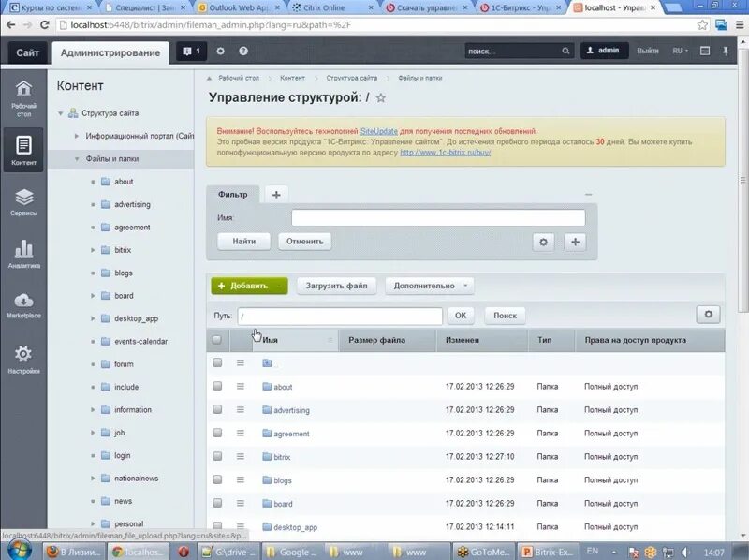Expand the desktop_app folder in tree
This screenshot has height=560, width=749.
pos(93,318)
